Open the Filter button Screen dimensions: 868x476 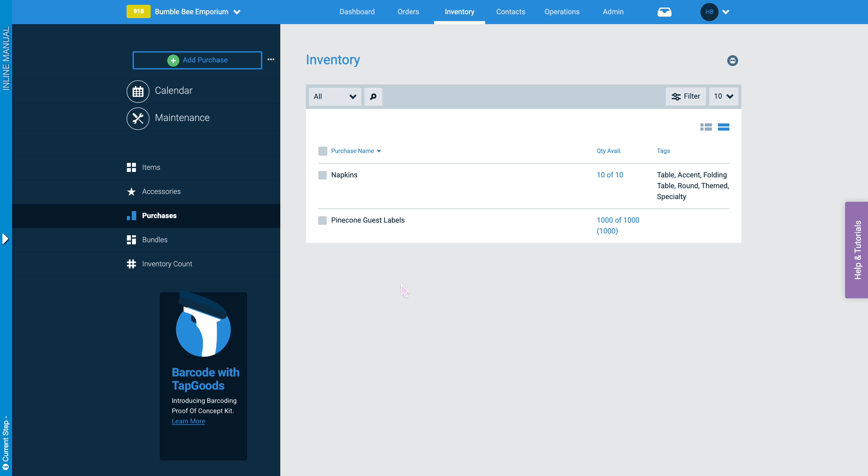tap(685, 97)
